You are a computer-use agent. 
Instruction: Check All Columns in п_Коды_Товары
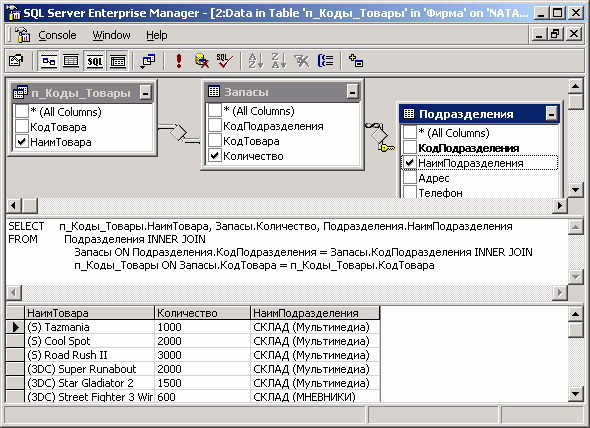22,111
